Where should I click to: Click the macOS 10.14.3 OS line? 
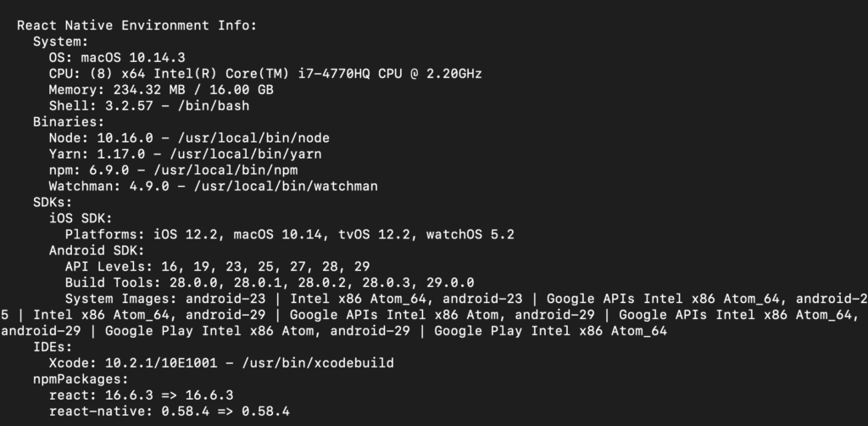tap(117, 58)
